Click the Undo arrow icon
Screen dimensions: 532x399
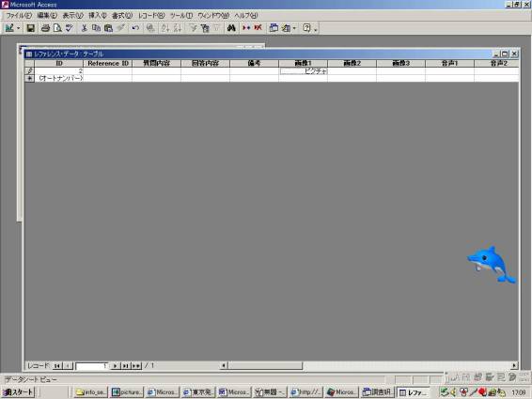click(135, 28)
